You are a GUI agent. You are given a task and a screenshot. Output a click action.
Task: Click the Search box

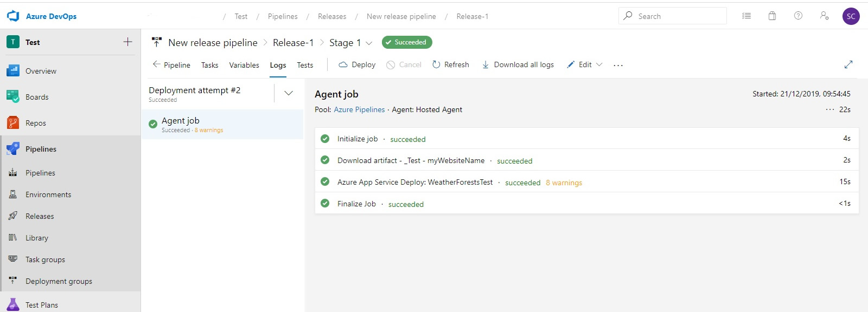click(672, 16)
